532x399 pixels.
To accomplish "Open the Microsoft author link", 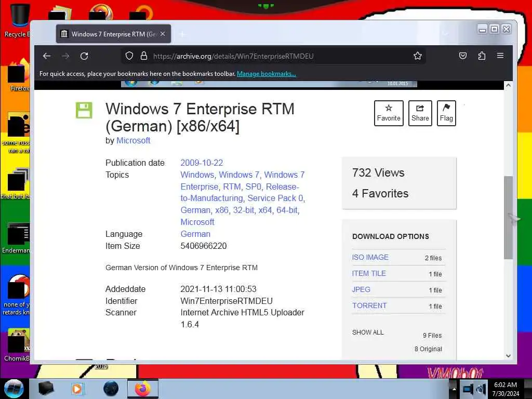I will pyautogui.click(x=133, y=140).
